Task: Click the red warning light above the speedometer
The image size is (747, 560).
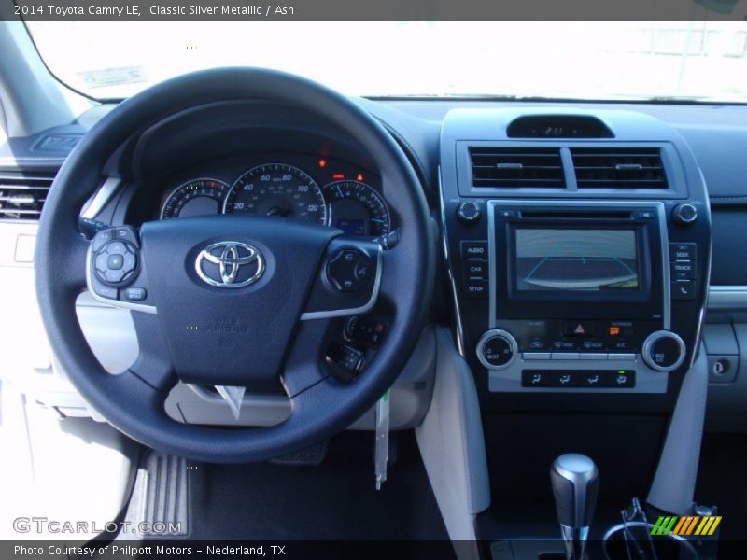Action: coord(322,163)
